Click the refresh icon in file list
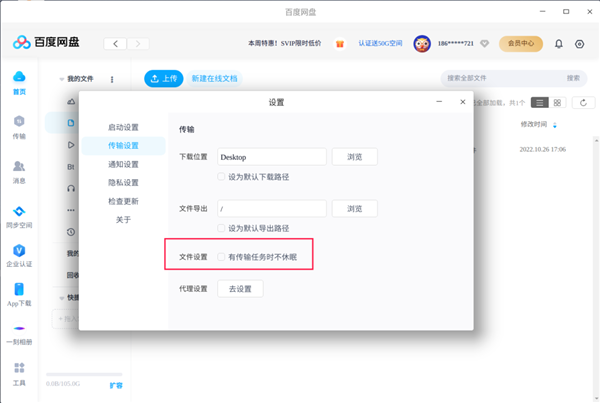This screenshot has height=403, width=600. [585, 102]
